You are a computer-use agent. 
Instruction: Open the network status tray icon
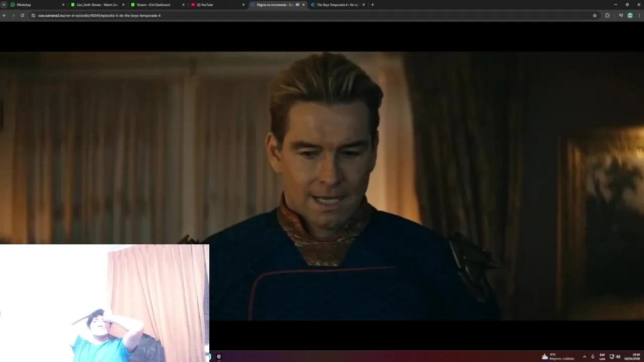click(x=612, y=356)
